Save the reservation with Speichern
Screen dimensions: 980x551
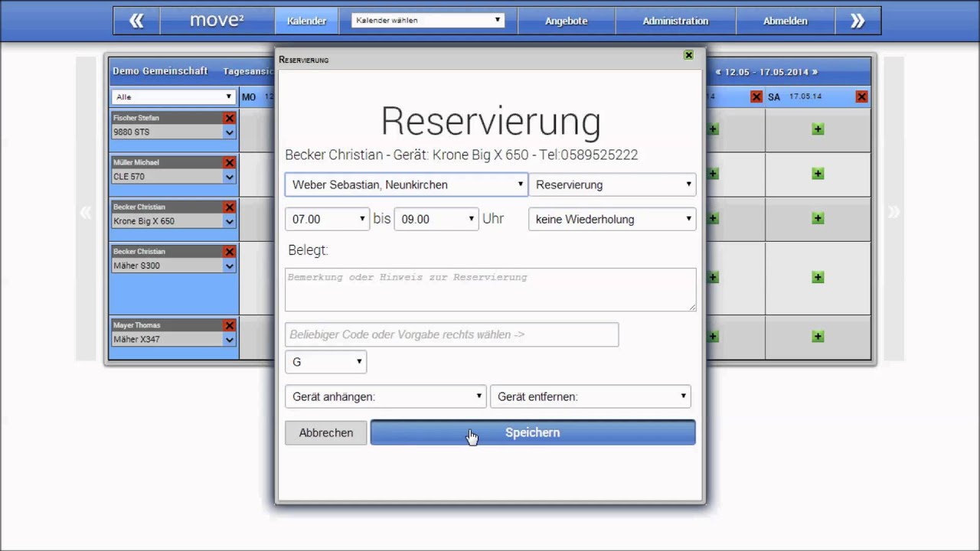tap(533, 432)
